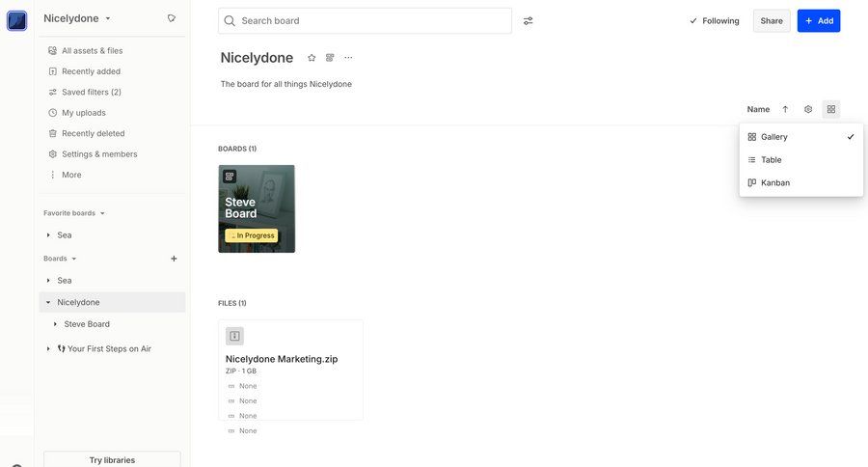868x467 pixels.
Task: Star the Nicelydone board as favorite
Action: 312,58
